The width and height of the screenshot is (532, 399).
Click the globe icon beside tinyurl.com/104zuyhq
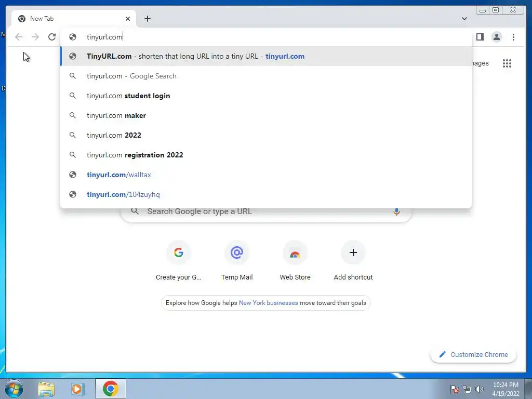pos(73,194)
